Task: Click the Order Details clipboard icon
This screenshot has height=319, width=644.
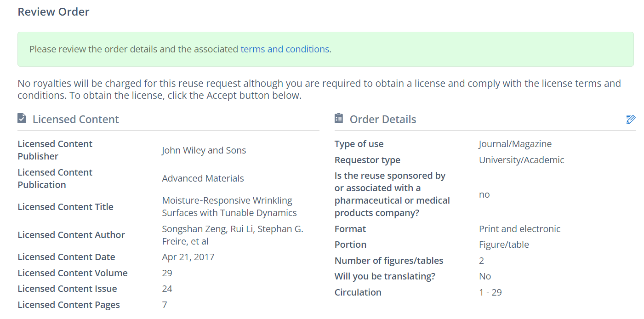Action: pos(339,119)
